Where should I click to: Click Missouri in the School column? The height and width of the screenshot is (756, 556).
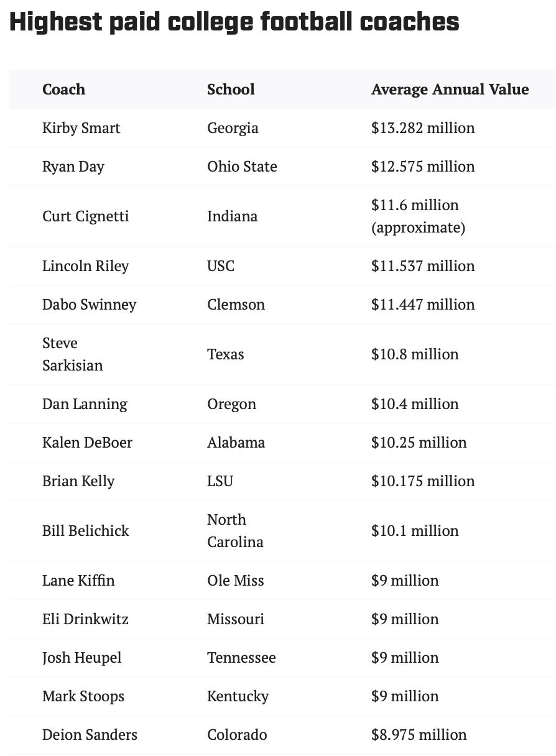pyautogui.click(x=235, y=619)
